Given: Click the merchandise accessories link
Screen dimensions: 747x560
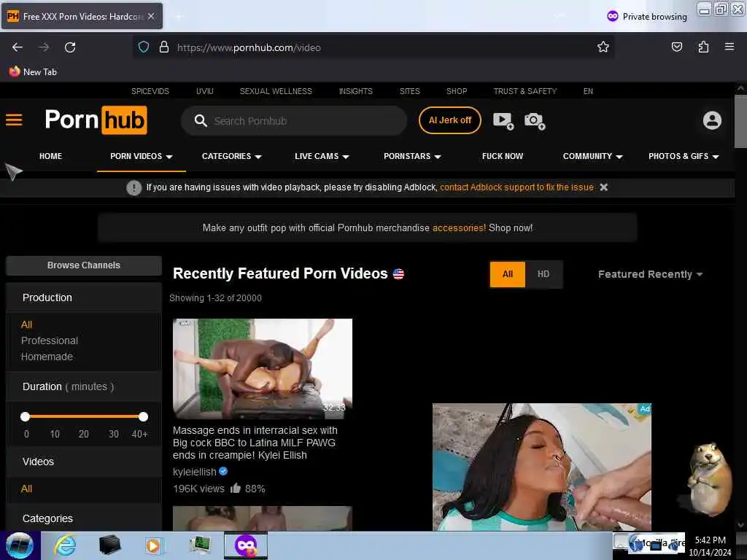Looking at the screenshot, I should click(460, 227).
